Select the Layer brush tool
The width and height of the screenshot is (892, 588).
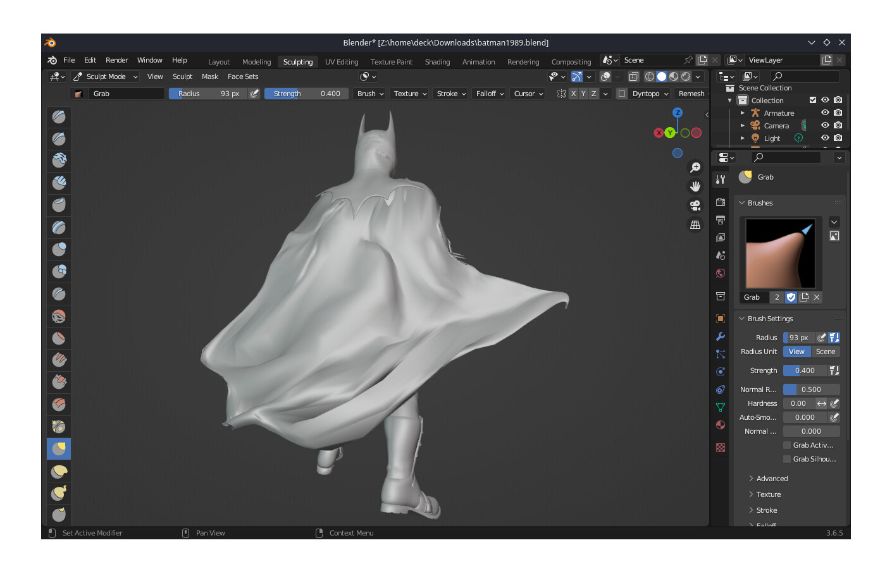coord(59,228)
